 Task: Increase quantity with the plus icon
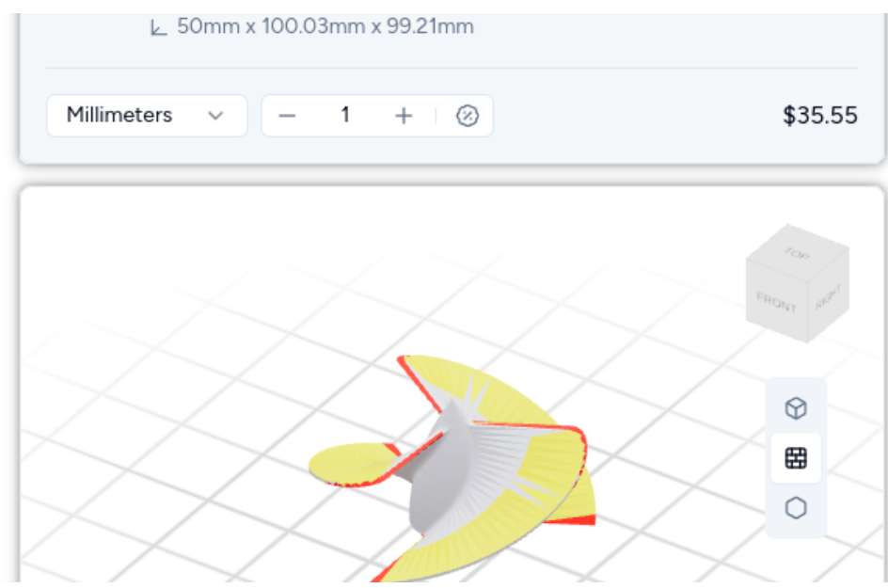click(x=404, y=116)
